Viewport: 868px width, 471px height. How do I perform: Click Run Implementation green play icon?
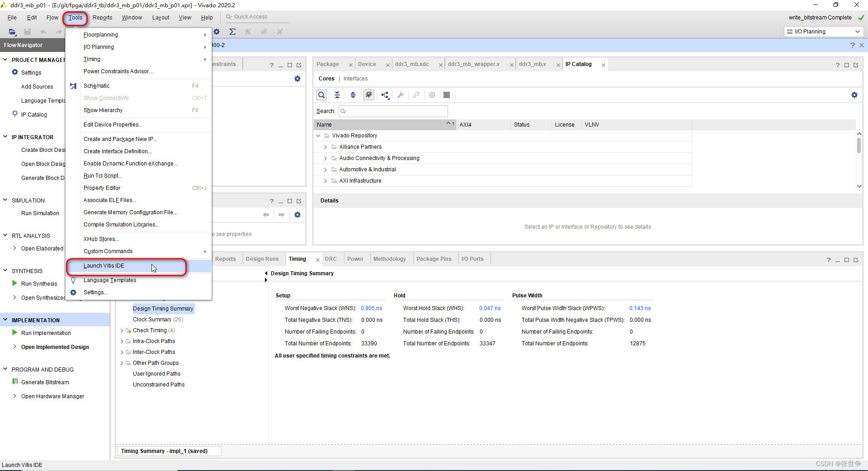point(15,333)
